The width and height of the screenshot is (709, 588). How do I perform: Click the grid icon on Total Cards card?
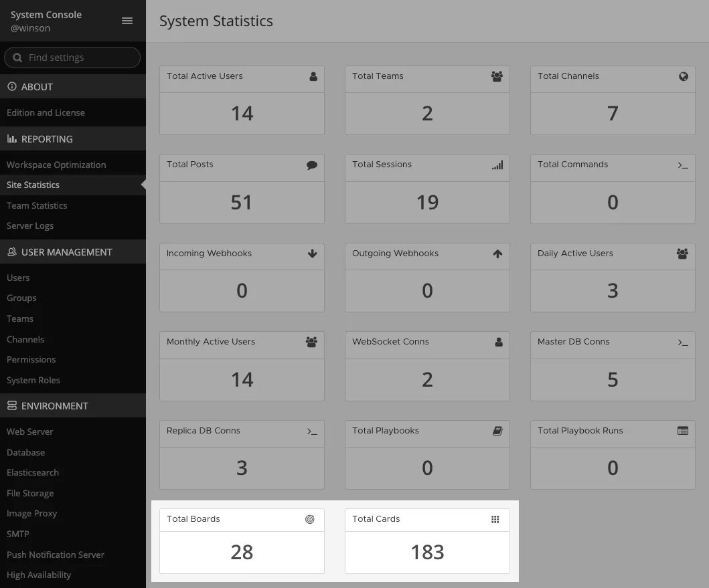(x=495, y=519)
